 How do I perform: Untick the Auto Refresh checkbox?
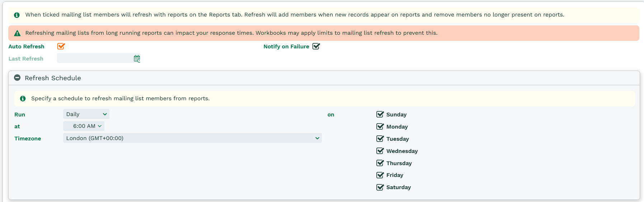61,46
